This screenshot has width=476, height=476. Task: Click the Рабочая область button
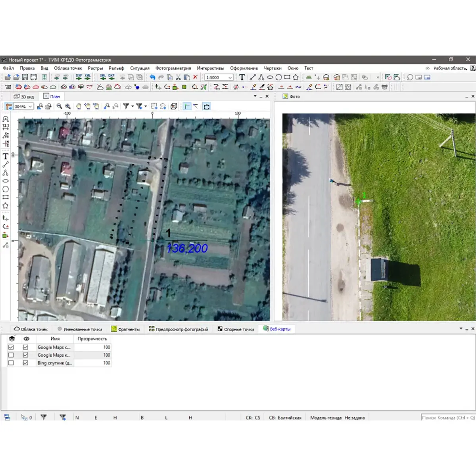pyautogui.click(x=449, y=68)
